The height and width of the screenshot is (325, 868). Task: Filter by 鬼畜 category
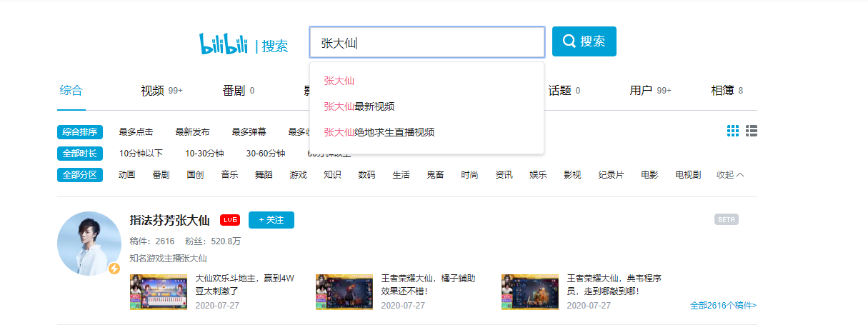tap(435, 175)
